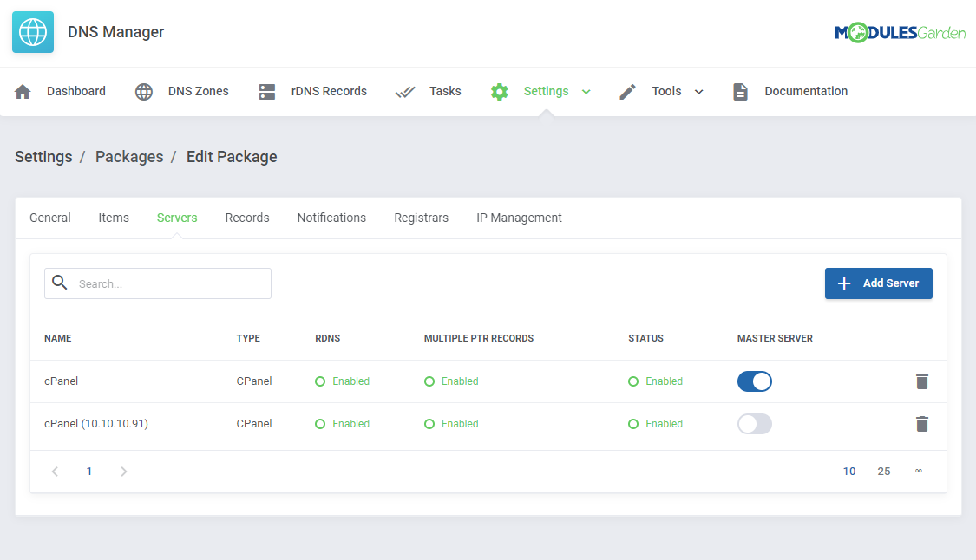This screenshot has width=976, height=560.
Task: Click Multiple PTR Enabled for cPanel (10.10.10.91)
Action: tap(451, 423)
